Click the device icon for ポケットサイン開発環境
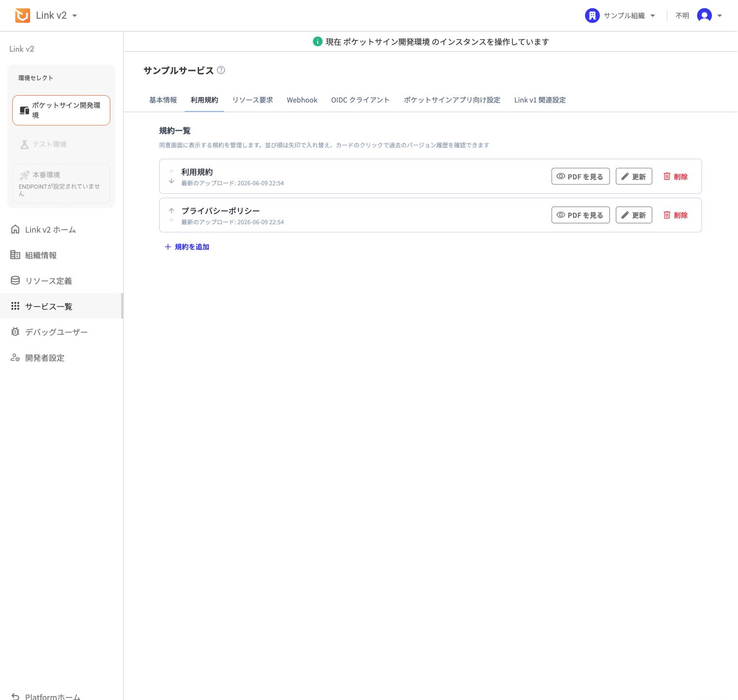Screen dimensions: 738x700 tap(24, 110)
